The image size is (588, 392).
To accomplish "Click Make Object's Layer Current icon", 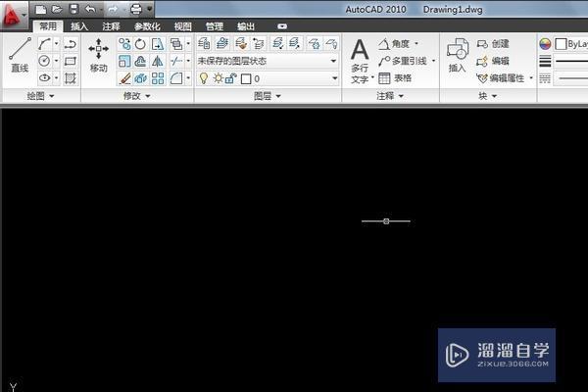I will (222, 43).
